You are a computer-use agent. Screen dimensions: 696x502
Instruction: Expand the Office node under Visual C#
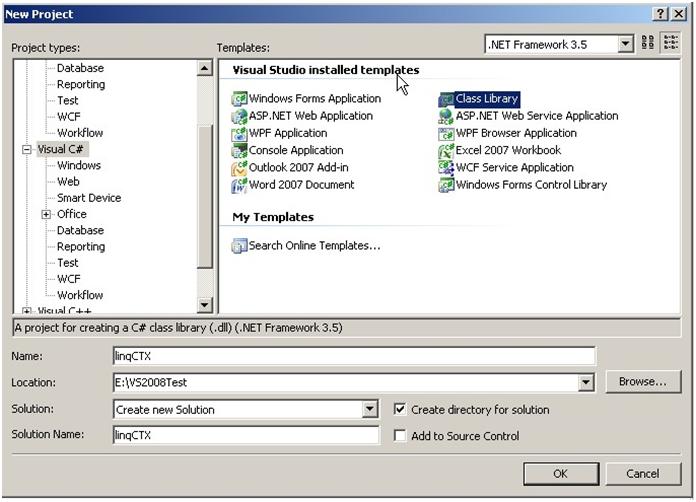46,215
